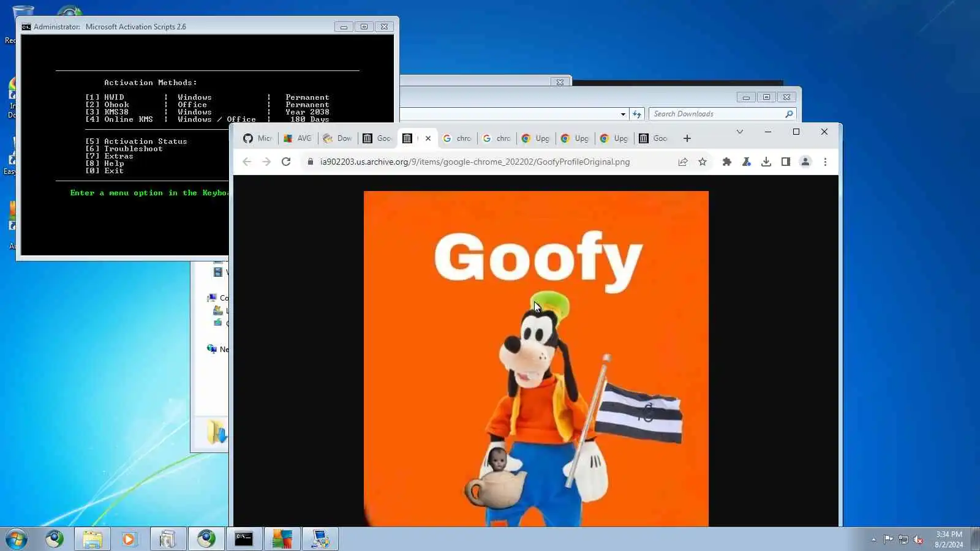This screenshot has width=980, height=551.
Task: Add a new Chrome tab
Action: [687, 138]
